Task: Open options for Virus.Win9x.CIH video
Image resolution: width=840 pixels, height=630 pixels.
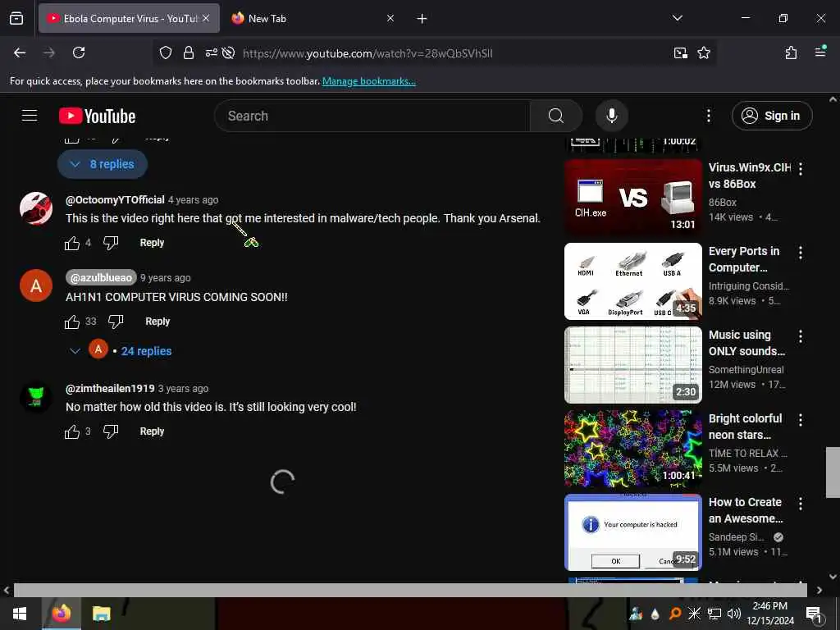Action: pyautogui.click(x=801, y=169)
